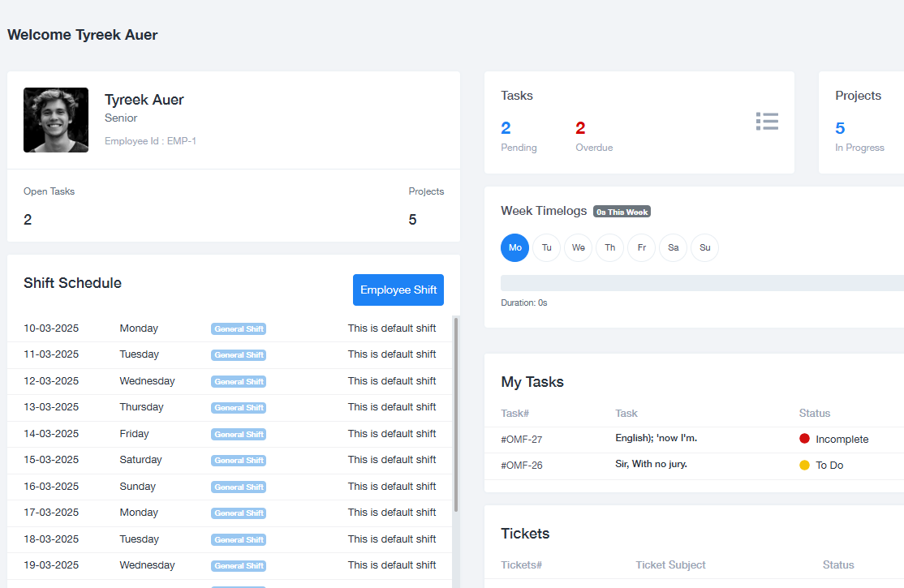Screen dimensions: 904x588
Task: Switch to Fr in Week Timelogs
Action: tap(641, 247)
